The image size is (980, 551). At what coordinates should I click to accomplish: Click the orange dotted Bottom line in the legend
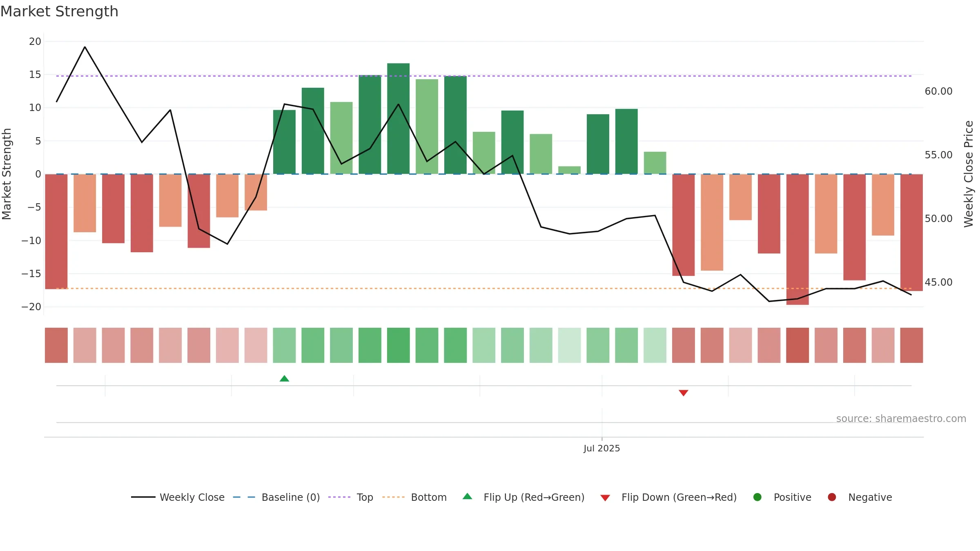[393, 497]
